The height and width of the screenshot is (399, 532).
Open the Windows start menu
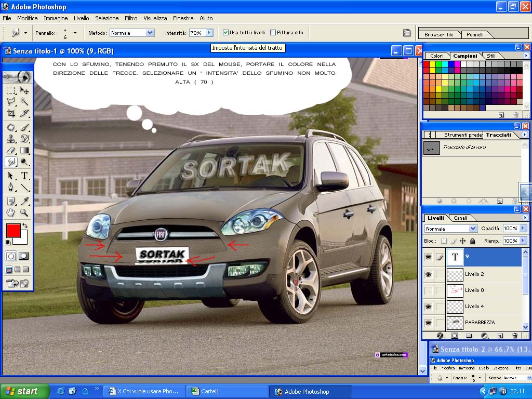(24, 391)
